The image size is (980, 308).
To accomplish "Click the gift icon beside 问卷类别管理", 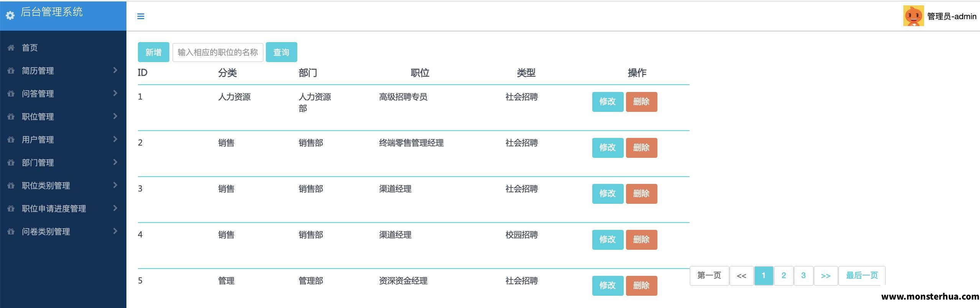I will tap(11, 231).
